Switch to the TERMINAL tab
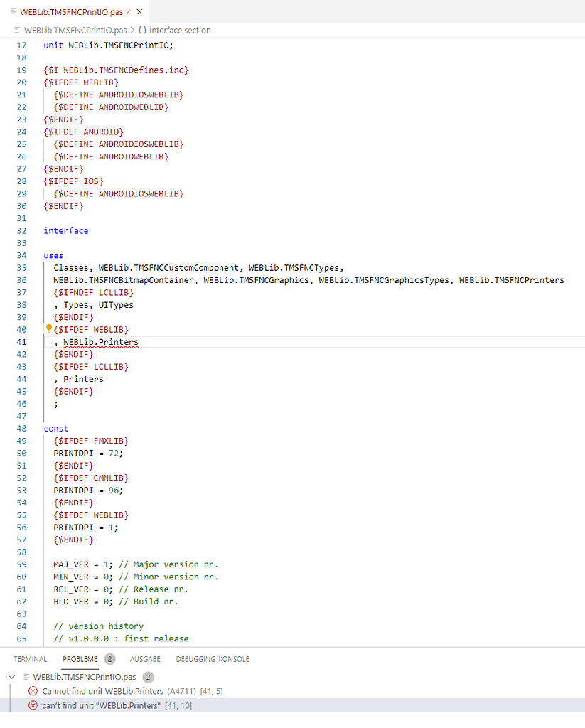 coord(30,658)
